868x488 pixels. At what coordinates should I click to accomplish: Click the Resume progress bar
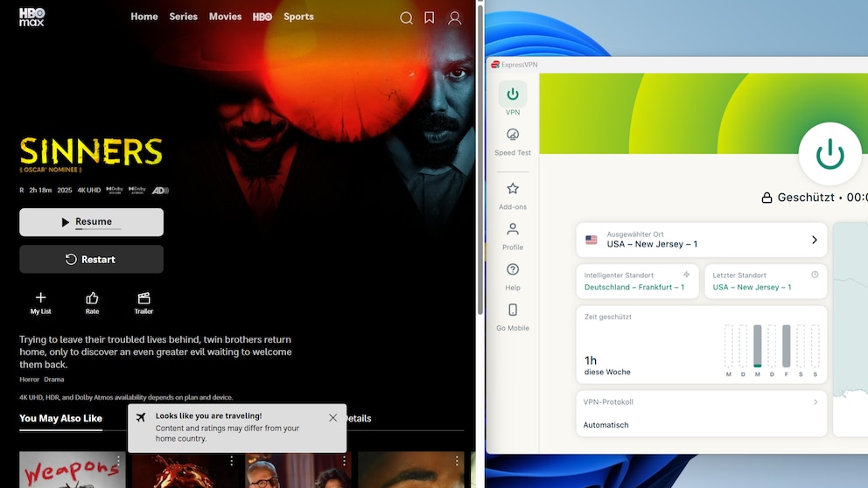(x=99, y=229)
